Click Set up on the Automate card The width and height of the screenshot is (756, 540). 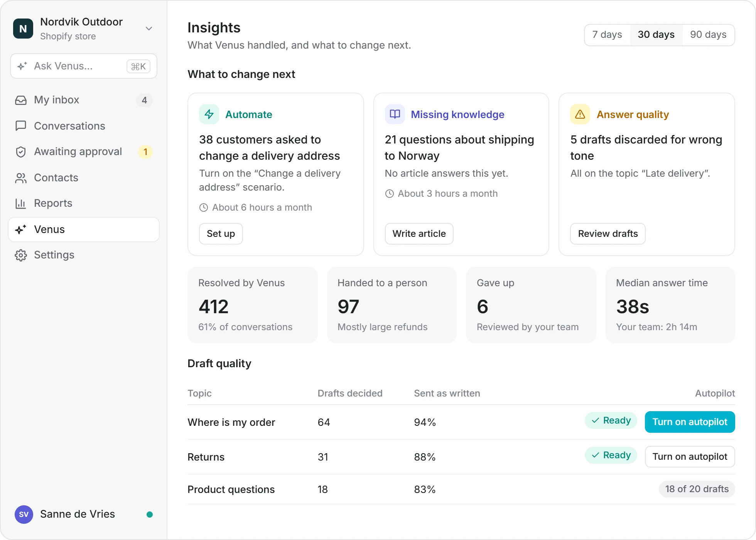coord(221,234)
